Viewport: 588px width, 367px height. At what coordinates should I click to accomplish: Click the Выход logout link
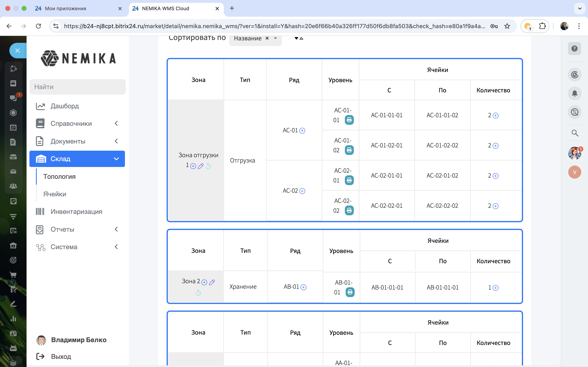(x=61, y=357)
